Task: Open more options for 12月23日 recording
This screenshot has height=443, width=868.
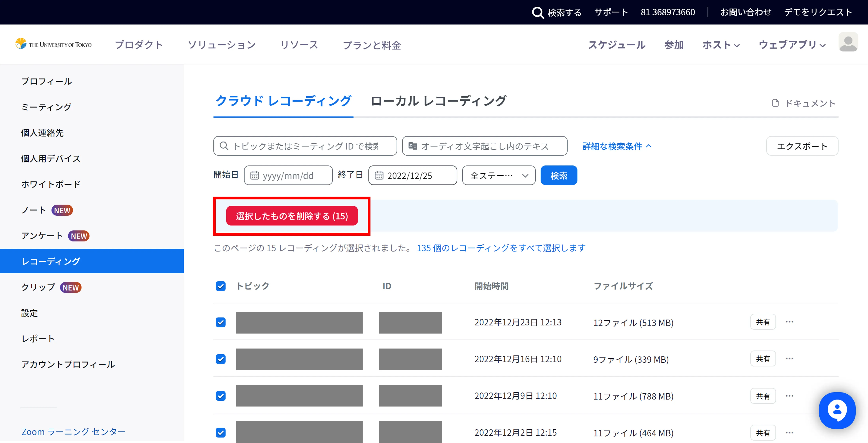Action: pyautogui.click(x=789, y=322)
